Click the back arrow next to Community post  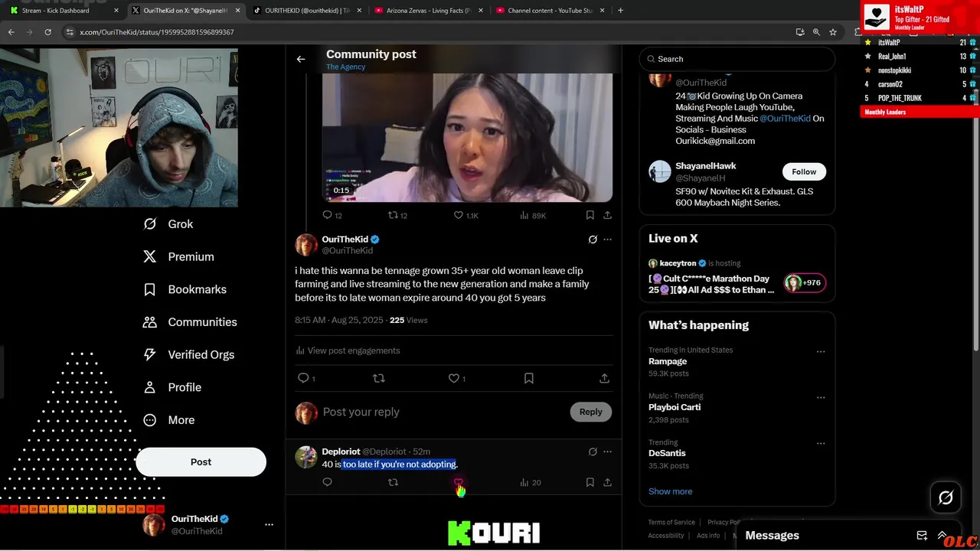[301, 59]
